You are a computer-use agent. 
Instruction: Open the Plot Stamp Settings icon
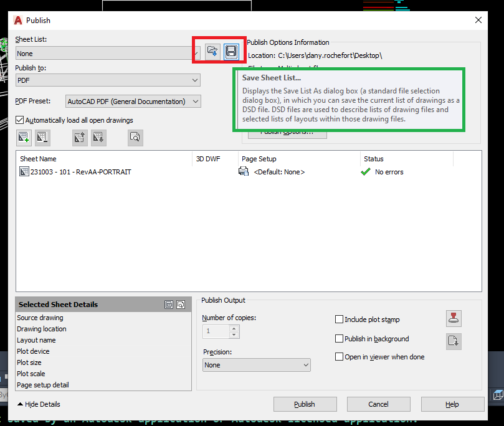tap(454, 318)
